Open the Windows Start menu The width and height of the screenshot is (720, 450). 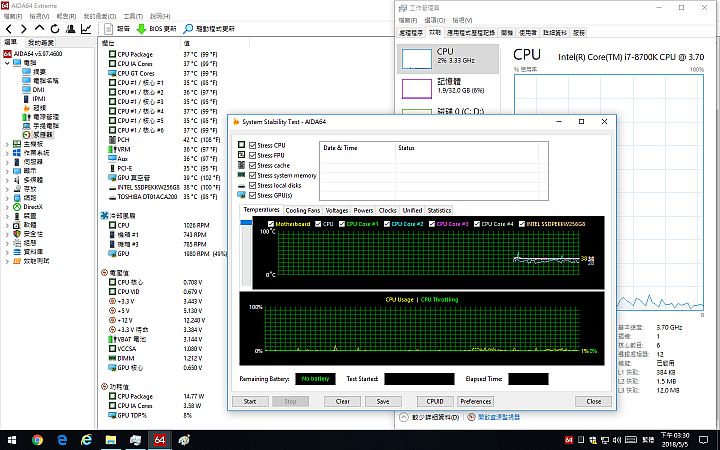point(12,440)
